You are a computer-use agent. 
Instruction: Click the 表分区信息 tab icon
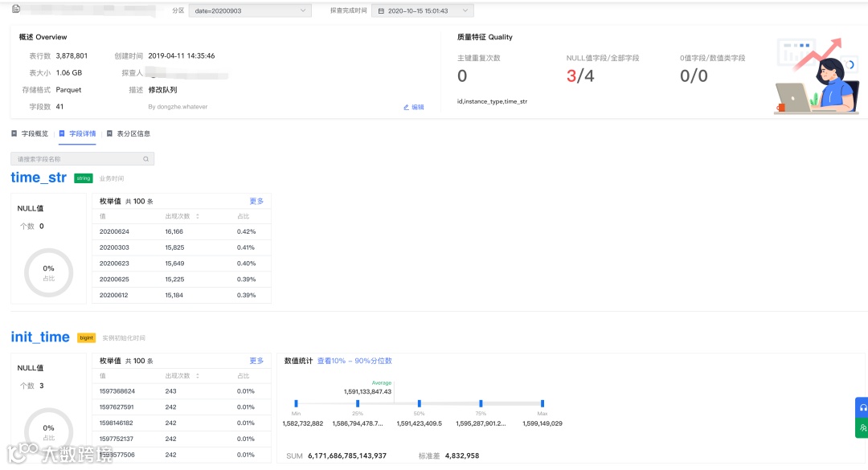pos(109,133)
